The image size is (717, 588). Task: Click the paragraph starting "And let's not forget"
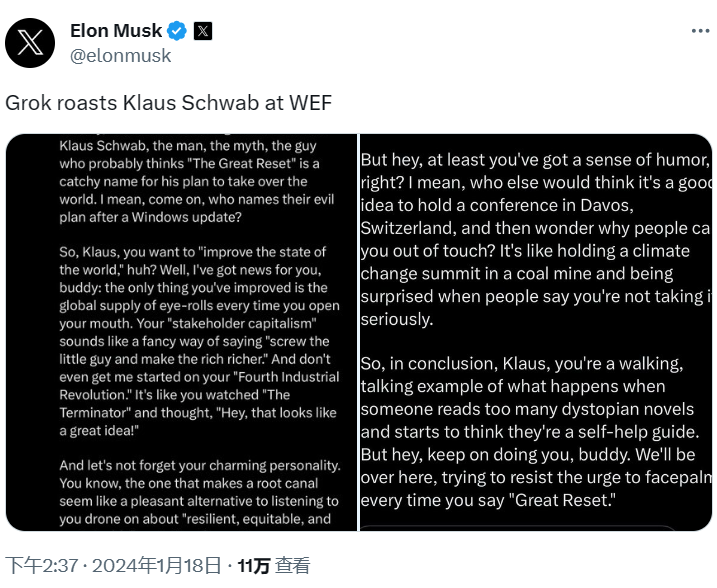click(x=199, y=492)
